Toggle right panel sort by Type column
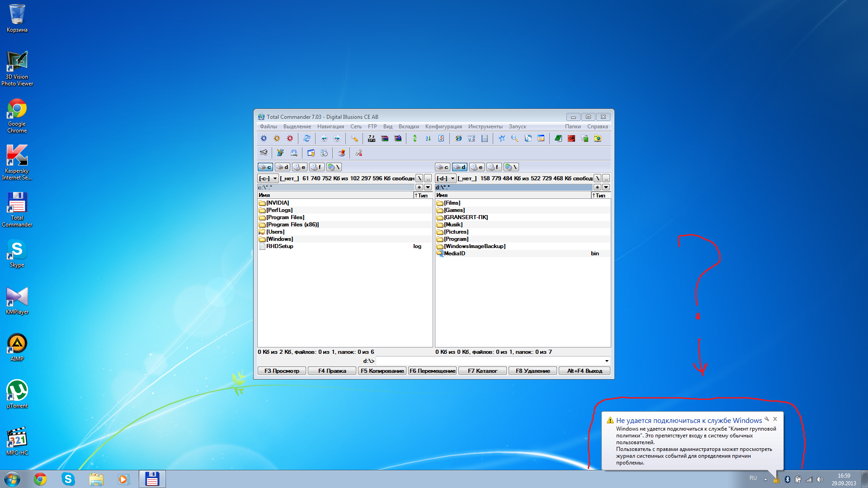Screen dimensions: 868x488 598,195
